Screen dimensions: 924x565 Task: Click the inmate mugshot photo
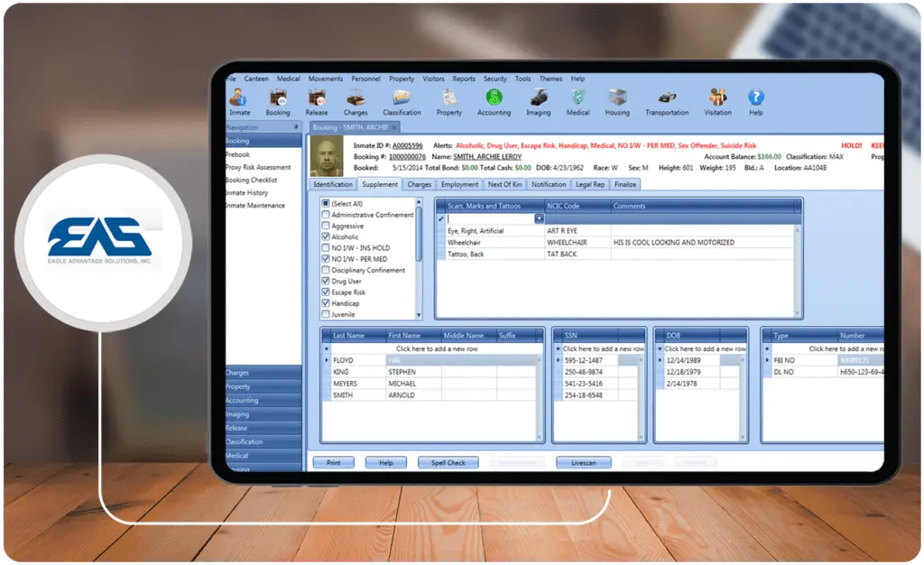327,156
